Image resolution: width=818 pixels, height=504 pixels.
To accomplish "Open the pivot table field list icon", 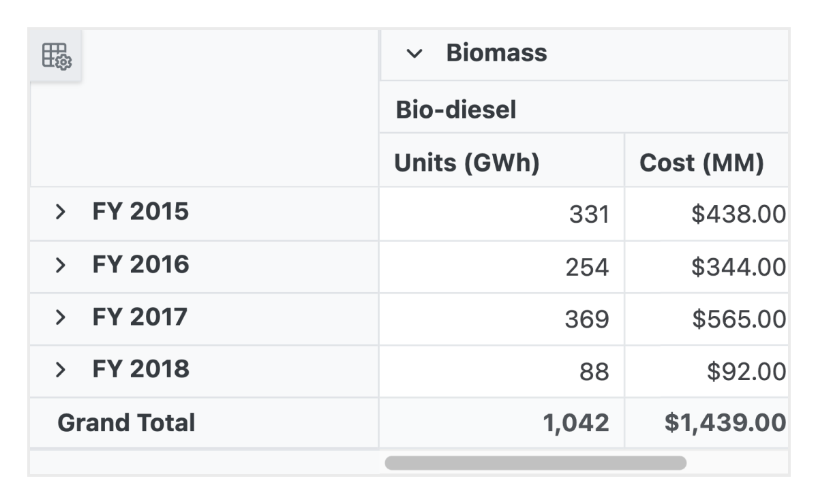I will pyautogui.click(x=57, y=56).
